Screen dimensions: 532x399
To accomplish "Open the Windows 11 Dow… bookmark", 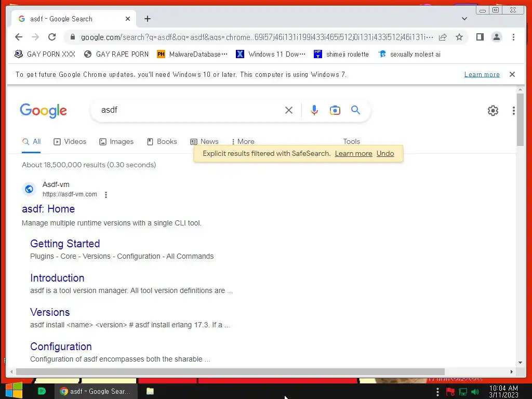I will pos(271,54).
